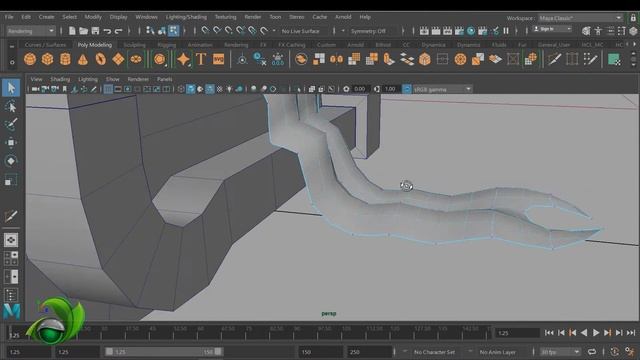Select the Rotate tool in toolbox

tap(11, 161)
